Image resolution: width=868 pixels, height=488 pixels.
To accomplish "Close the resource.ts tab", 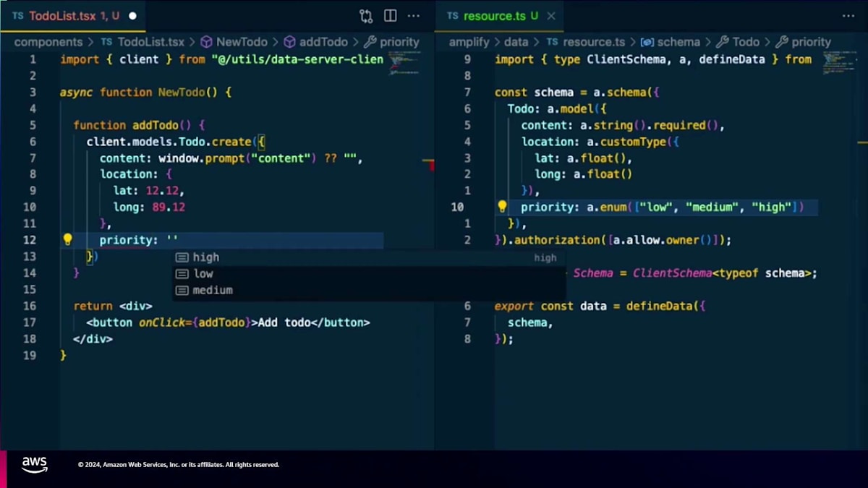I will (x=551, y=16).
